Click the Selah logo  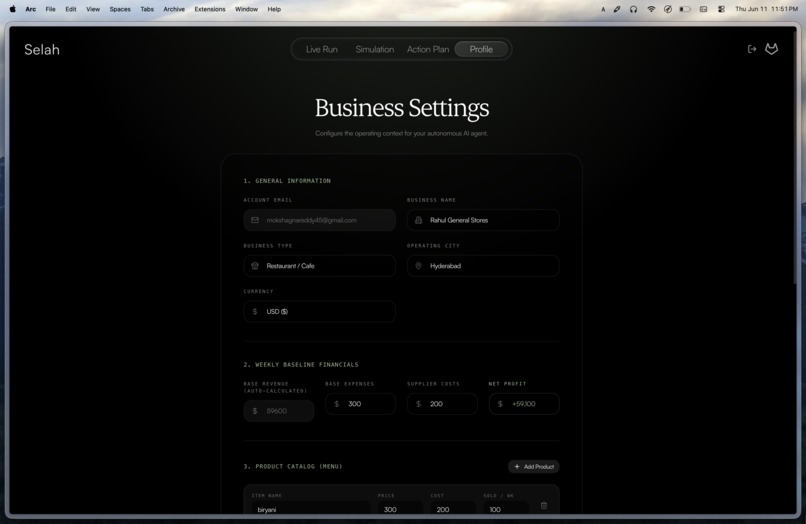[42, 49]
